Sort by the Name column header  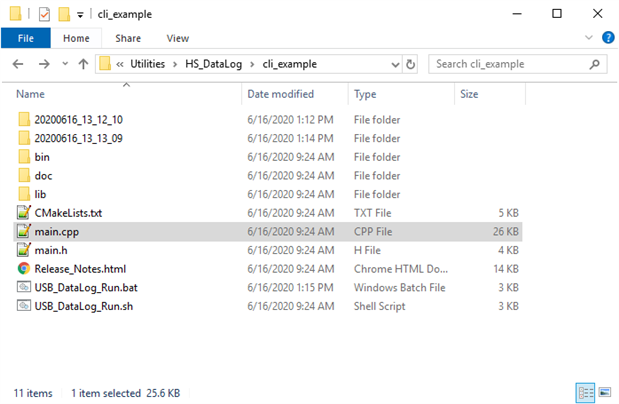30,94
